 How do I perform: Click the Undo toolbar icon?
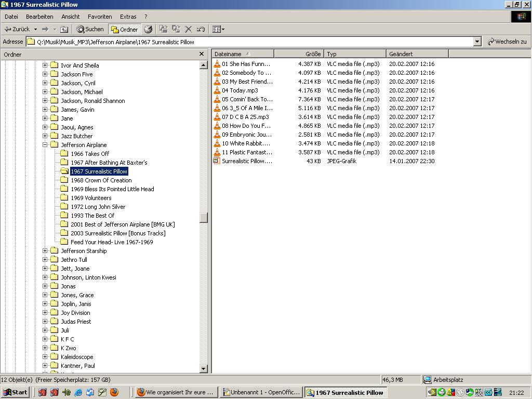point(201,30)
